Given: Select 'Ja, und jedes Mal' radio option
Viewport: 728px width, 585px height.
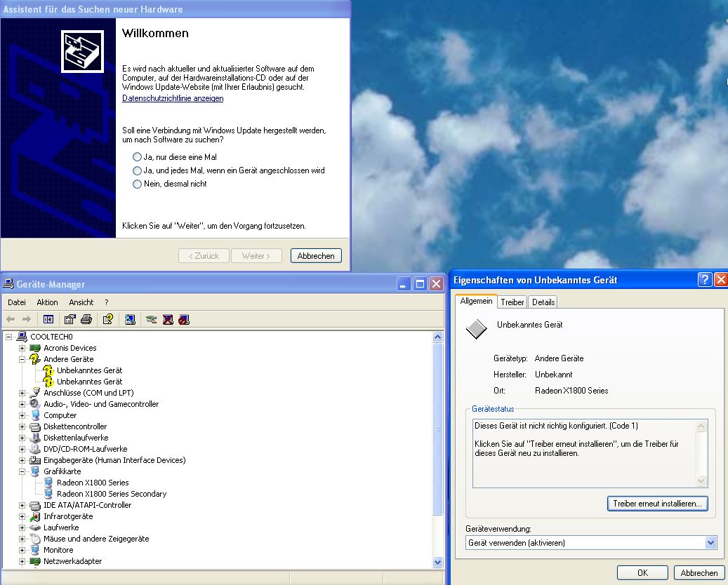Looking at the screenshot, I should pos(137,170).
